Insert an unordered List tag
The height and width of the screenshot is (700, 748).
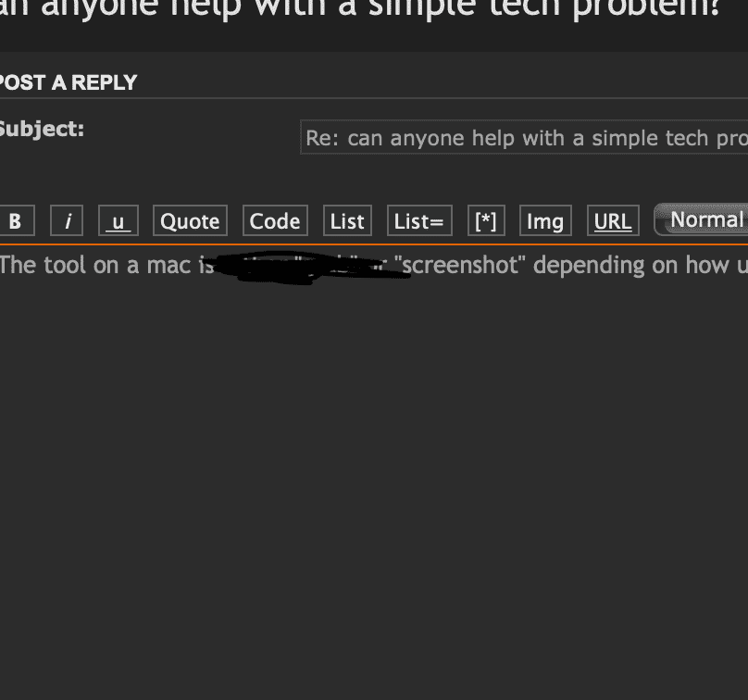pyautogui.click(x=347, y=220)
